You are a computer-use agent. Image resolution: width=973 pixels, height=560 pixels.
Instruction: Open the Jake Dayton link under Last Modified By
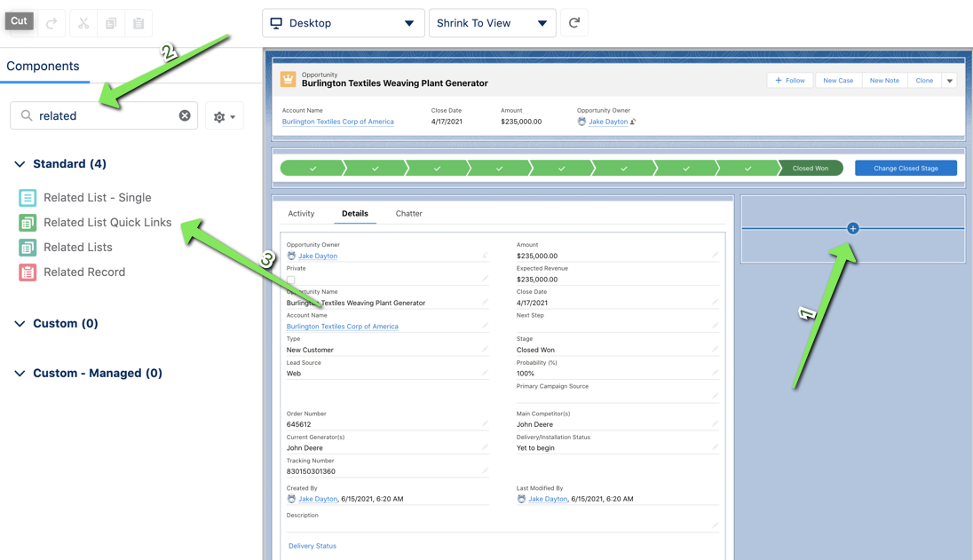coord(547,499)
